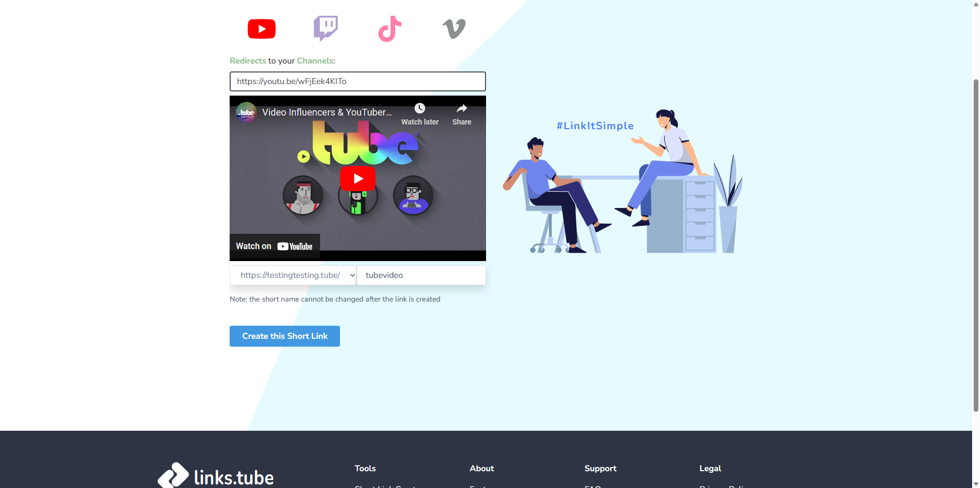Click the Share arrow icon
Image resolution: width=980 pixels, height=488 pixels.
(x=462, y=109)
